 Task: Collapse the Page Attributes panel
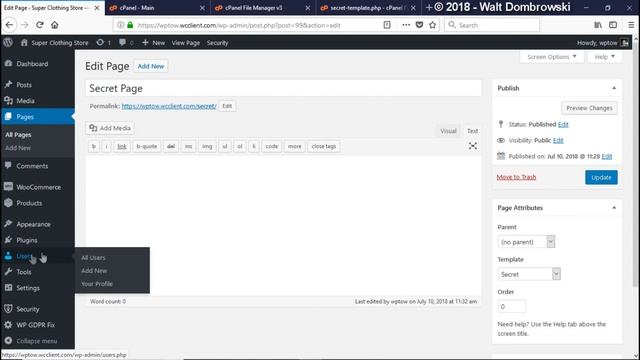point(614,208)
